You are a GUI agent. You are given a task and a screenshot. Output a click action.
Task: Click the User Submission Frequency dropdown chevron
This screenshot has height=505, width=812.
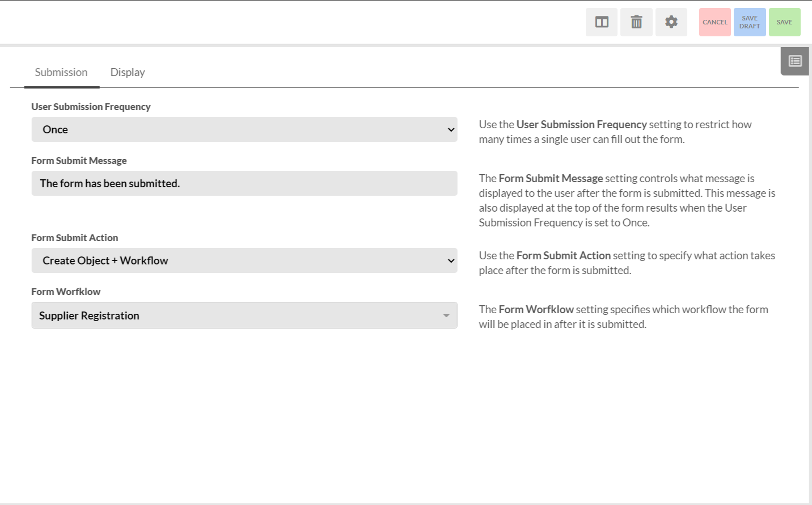tap(451, 129)
